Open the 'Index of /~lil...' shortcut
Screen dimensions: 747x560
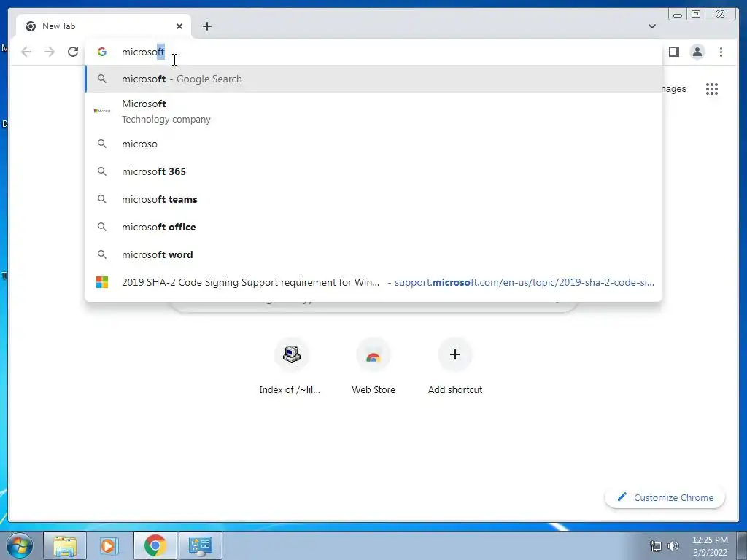click(x=291, y=367)
